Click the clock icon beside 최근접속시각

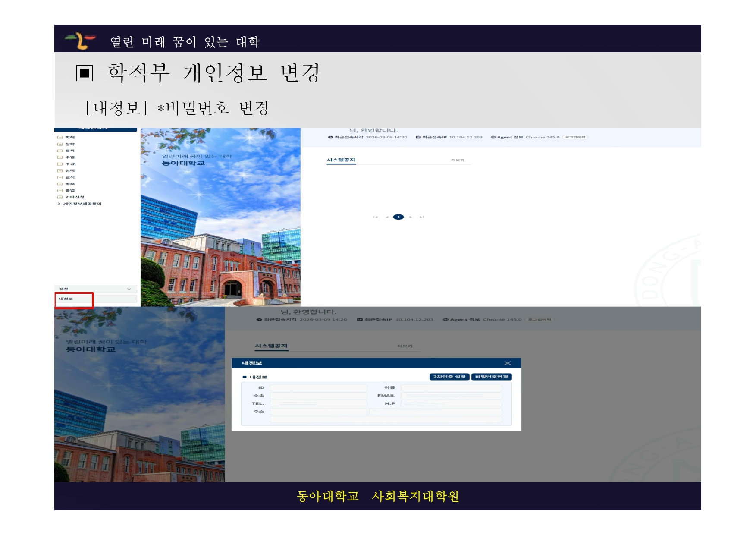[x=330, y=137]
